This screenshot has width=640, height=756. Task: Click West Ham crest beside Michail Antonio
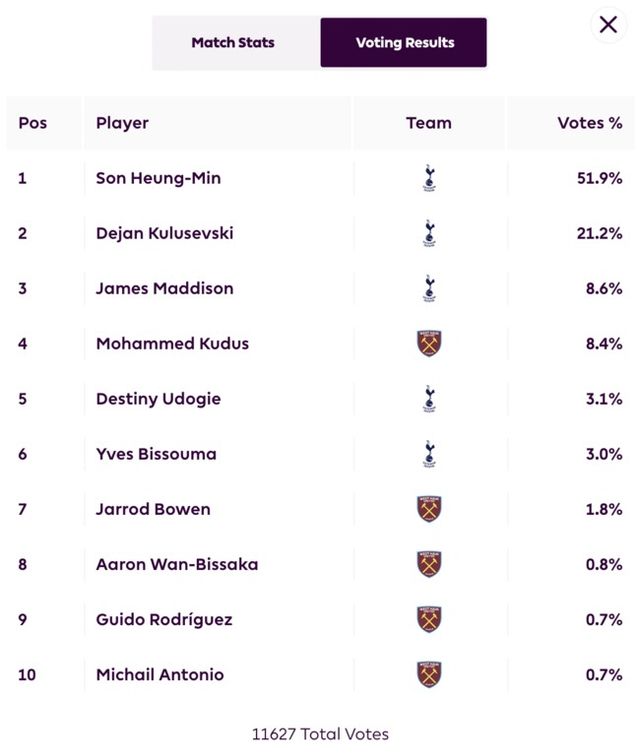[429, 674]
